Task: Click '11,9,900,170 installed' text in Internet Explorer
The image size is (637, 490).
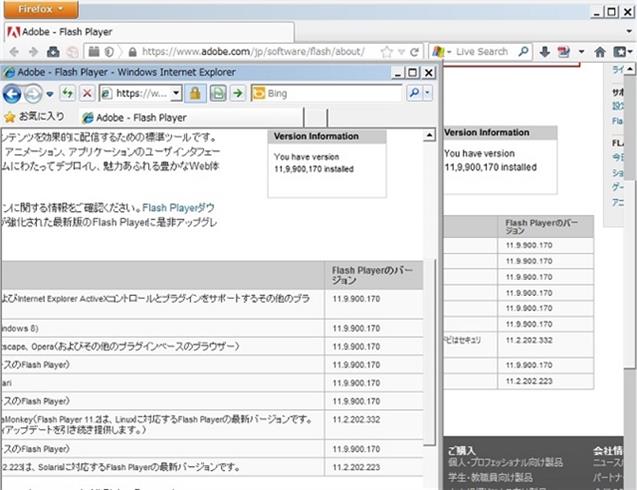Action: coord(314,169)
